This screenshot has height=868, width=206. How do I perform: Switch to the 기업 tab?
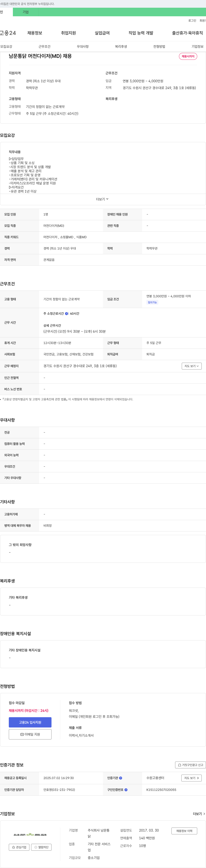pyautogui.click(x=26, y=12)
